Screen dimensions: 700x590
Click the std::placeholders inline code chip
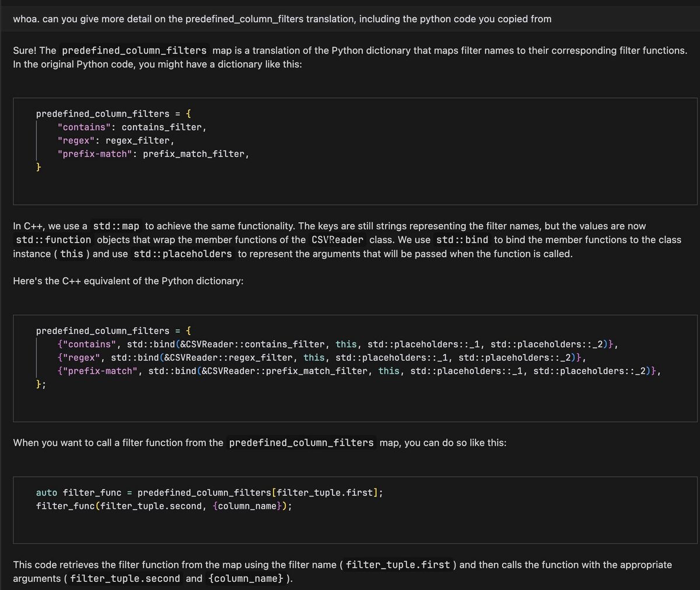coord(183,254)
